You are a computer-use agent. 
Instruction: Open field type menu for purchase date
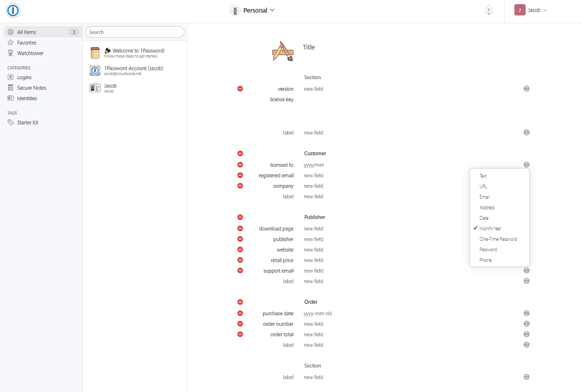(x=526, y=313)
